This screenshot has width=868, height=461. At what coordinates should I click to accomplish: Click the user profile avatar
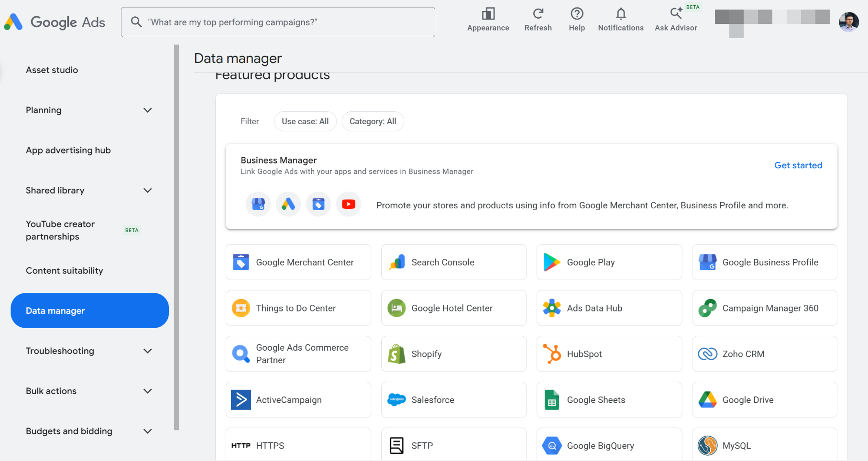pyautogui.click(x=849, y=22)
